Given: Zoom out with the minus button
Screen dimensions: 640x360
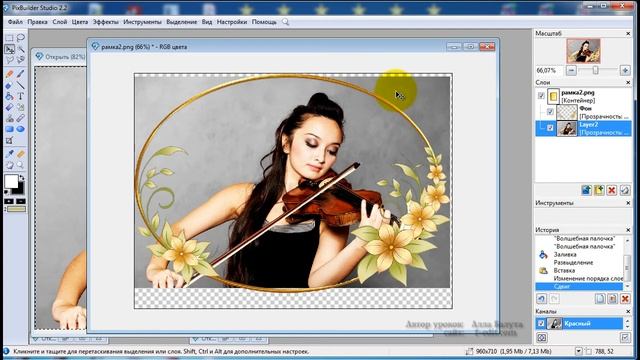Looking at the screenshot, I should tap(571, 71).
